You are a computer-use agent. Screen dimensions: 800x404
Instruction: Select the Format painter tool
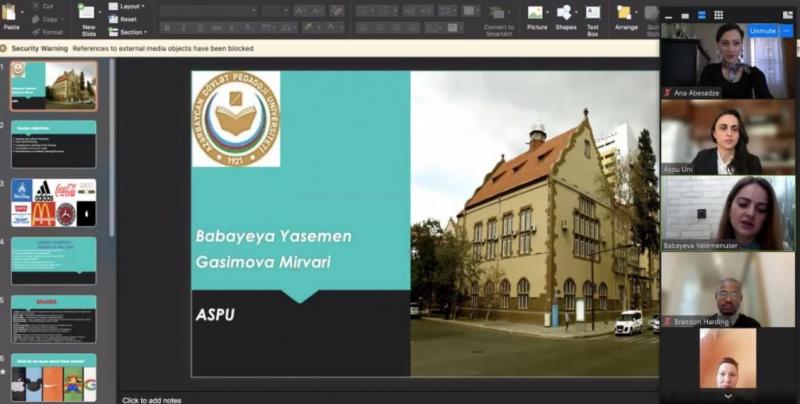pyautogui.click(x=35, y=32)
